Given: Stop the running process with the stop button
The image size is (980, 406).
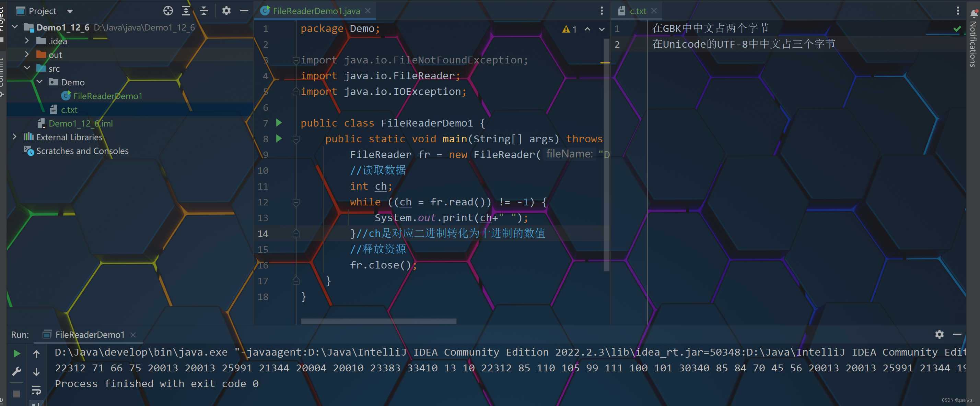Looking at the screenshot, I should 16,394.
